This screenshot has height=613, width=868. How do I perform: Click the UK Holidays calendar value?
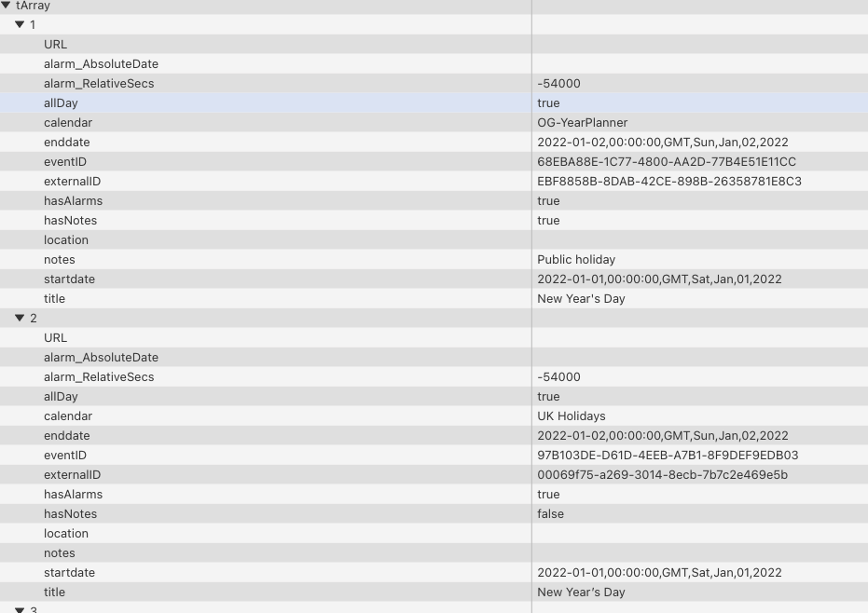[x=571, y=416]
